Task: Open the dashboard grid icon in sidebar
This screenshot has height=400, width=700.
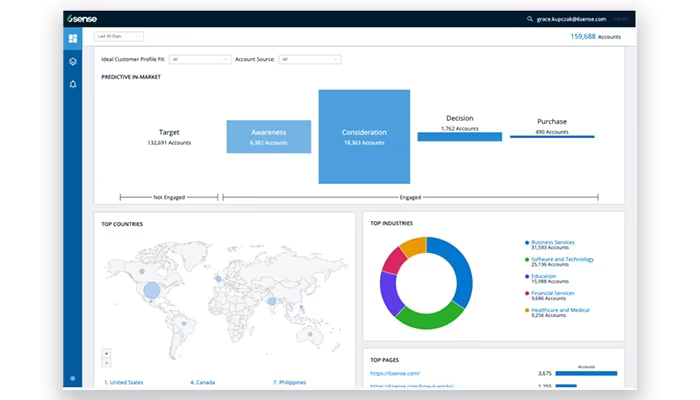Action: (x=73, y=38)
